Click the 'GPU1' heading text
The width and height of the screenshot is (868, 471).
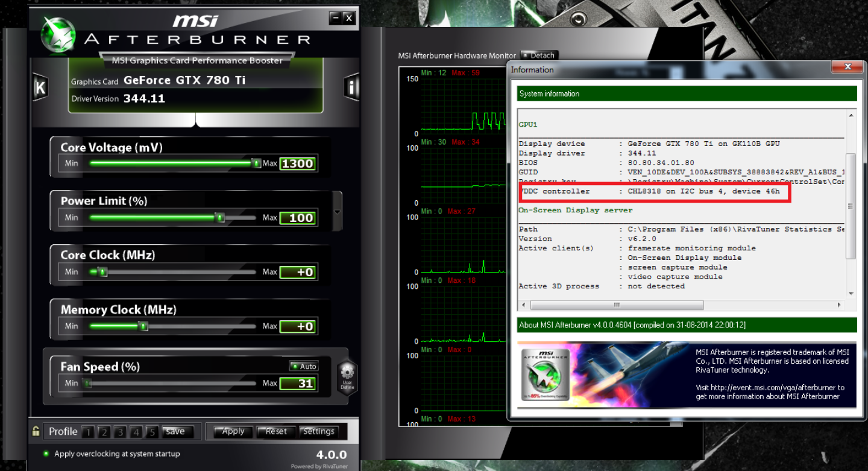pos(528,125)
